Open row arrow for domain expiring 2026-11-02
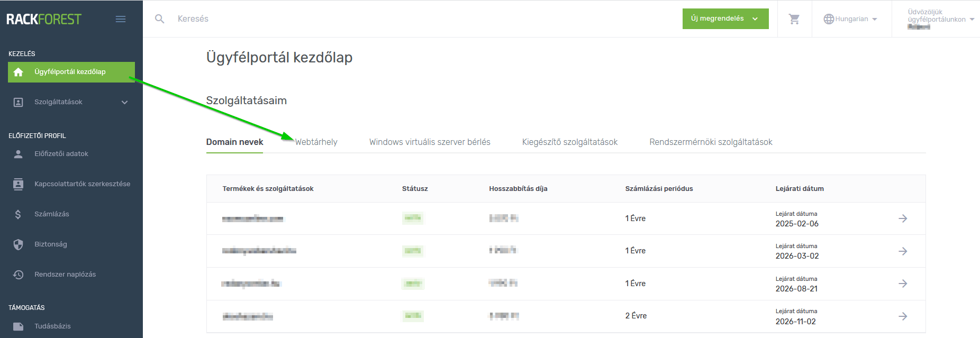The width and height of the screenshot is (980, 338). (x=903, y=316)
